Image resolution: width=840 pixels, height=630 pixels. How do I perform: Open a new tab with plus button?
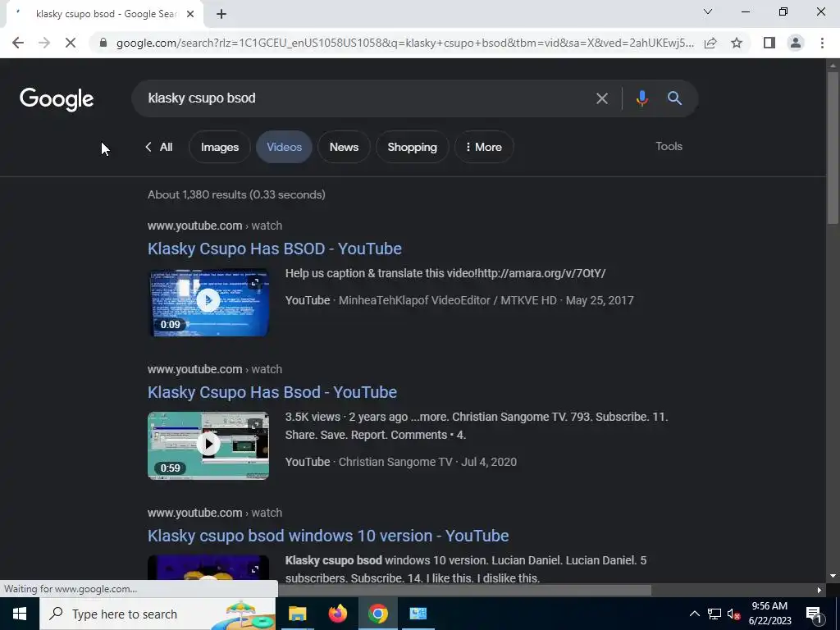[221, 14]
